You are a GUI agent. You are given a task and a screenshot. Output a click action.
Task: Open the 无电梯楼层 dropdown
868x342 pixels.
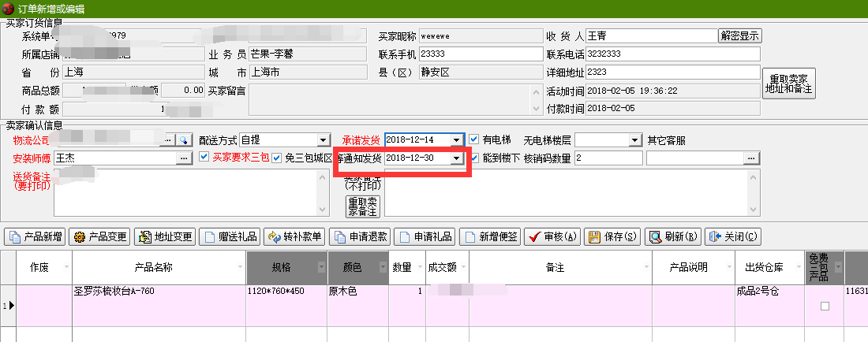click(x=635, y=140)
